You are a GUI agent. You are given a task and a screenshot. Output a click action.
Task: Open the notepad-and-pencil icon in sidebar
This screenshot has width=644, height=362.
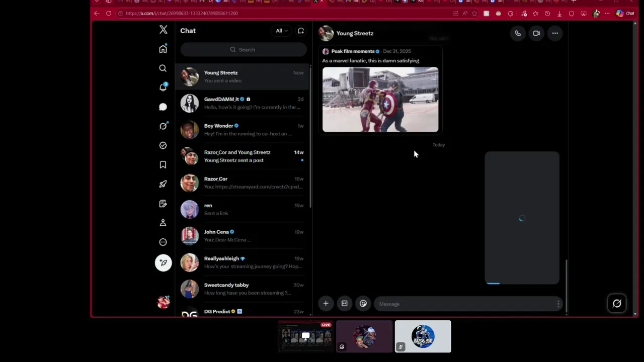pyautogui.click(x=163, y=204)
